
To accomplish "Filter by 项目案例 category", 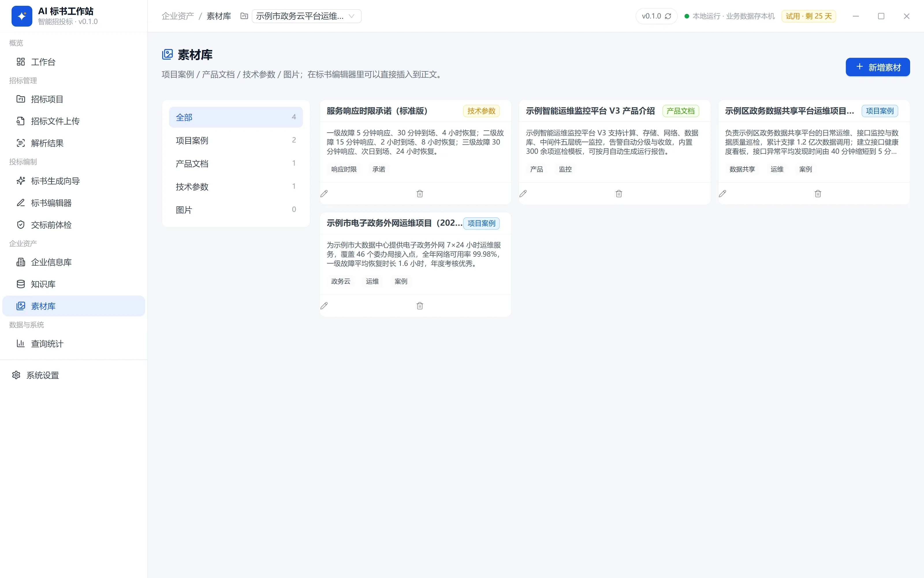I will (x=236, y=140).
